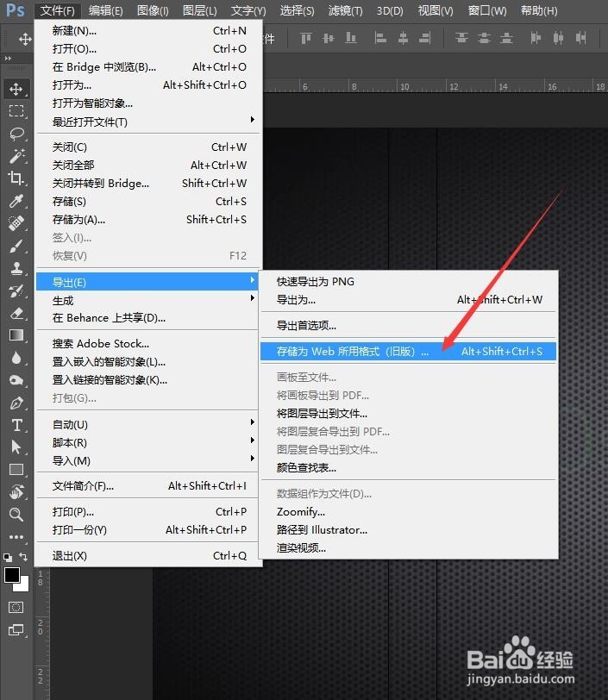Image resolution: width=608 pixels, height=700 pixels.
Task: Choose 路径到 Illustrator...
Action: pyautogui.click(x=408, y=530)
